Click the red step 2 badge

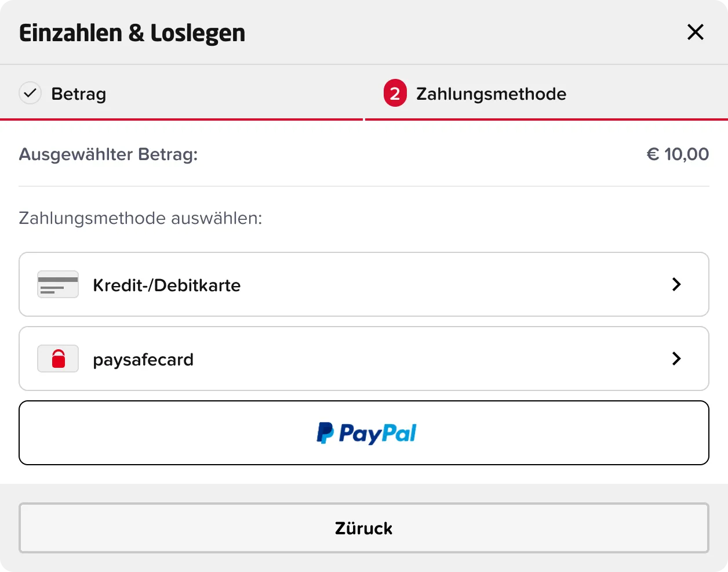click(x=395, y=93)
